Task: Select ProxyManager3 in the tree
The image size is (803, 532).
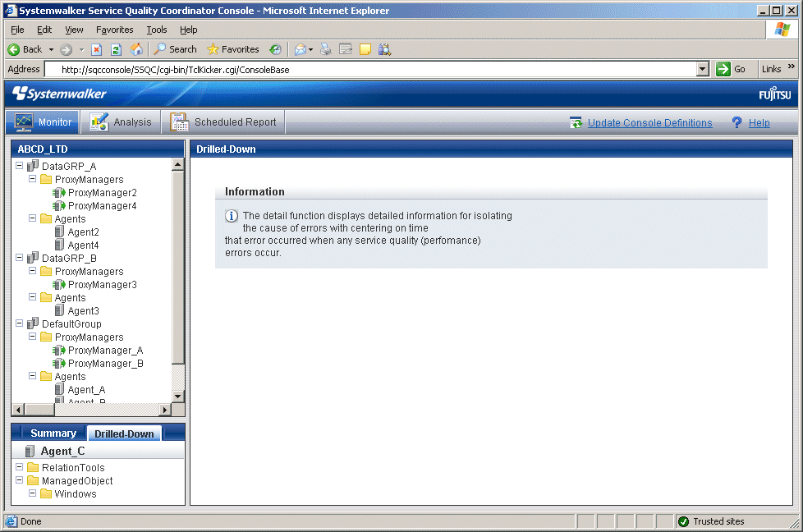Action: [x=103, y=285]
